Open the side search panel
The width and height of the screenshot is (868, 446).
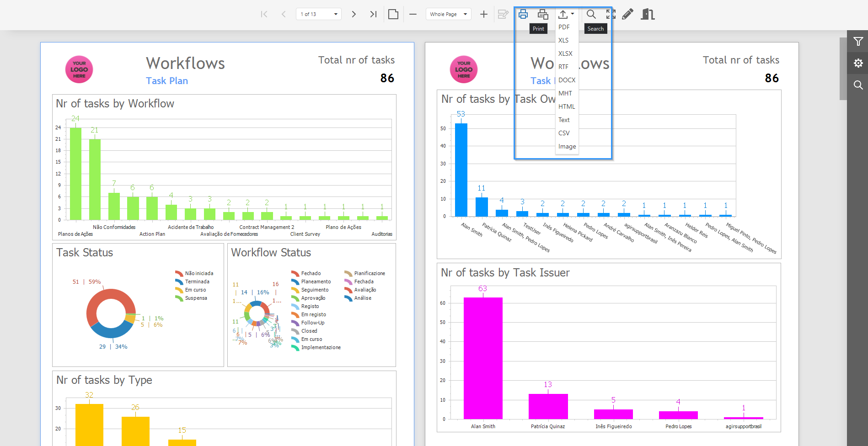tap(858, 85)
